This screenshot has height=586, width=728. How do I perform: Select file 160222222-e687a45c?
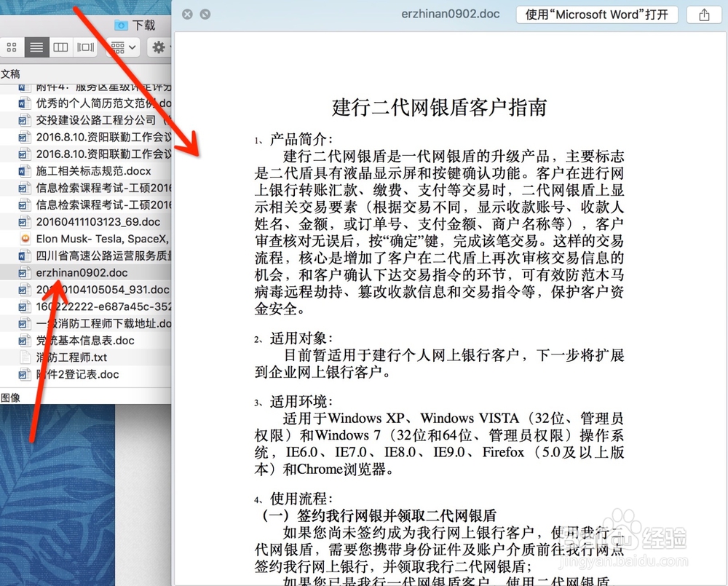(86, 306)
